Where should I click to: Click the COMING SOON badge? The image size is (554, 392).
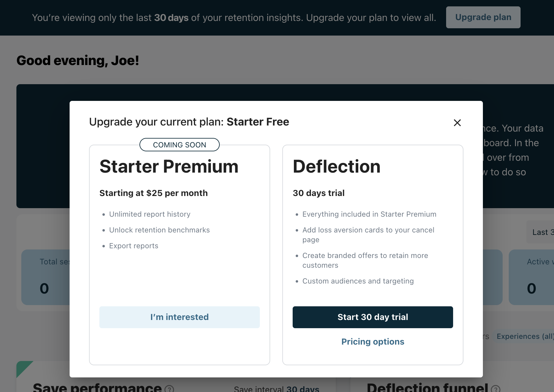click(179, 145)
